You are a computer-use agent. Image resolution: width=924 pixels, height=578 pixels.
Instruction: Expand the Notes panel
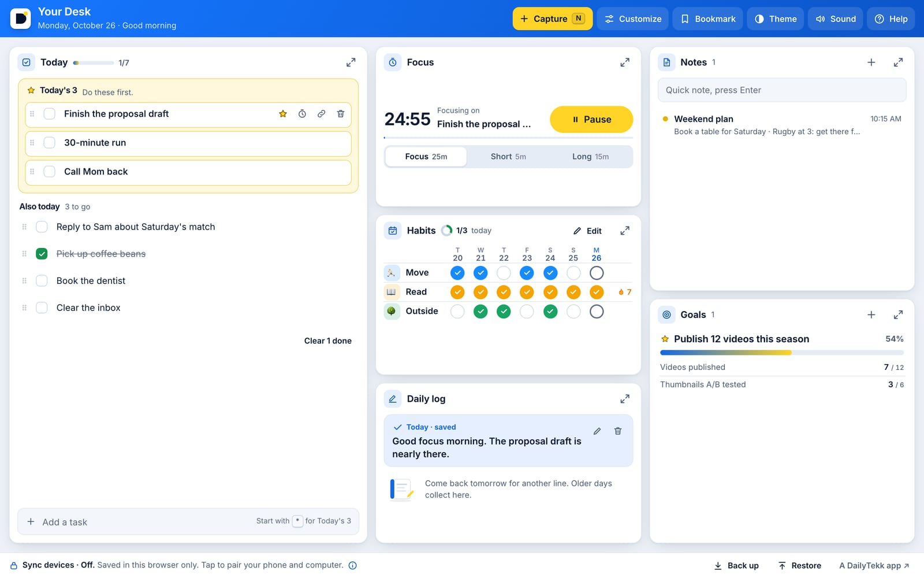pos(898,62)
